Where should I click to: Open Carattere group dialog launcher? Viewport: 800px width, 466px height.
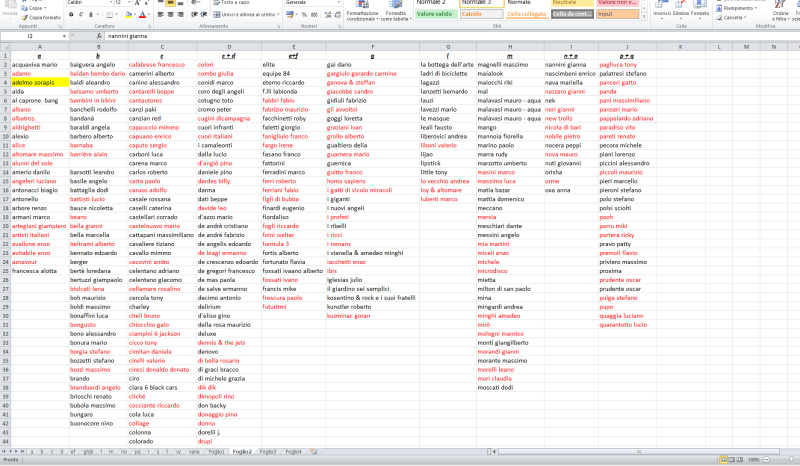coord(149,26)
